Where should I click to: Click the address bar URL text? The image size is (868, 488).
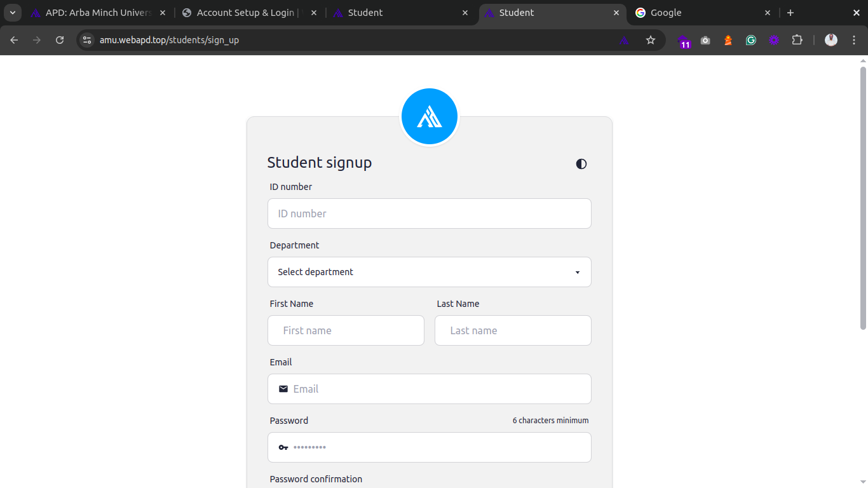tap(169, 40)
